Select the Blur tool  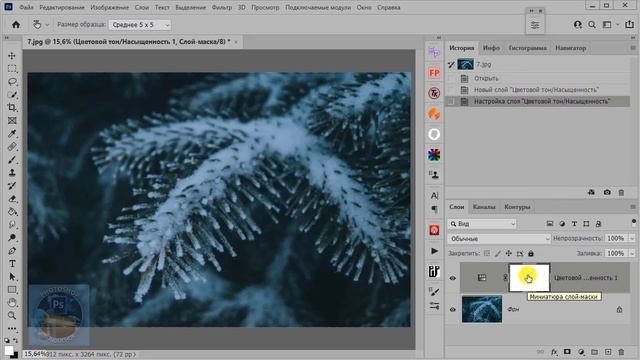pyautogui.click(x=12, y=224)
